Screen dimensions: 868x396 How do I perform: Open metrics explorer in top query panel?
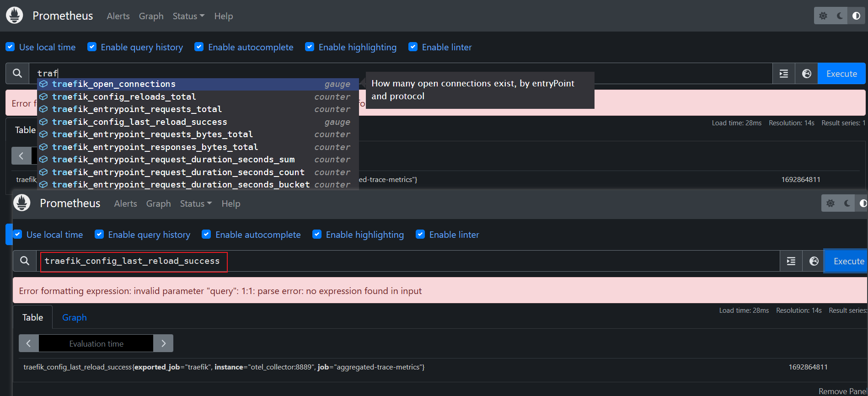point(807,74)
